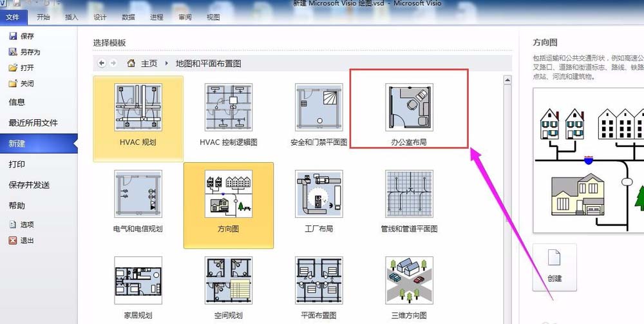Click the 关闭 close-file icon
The width and height of the screenshot is (644, 324).
(13, 84)
